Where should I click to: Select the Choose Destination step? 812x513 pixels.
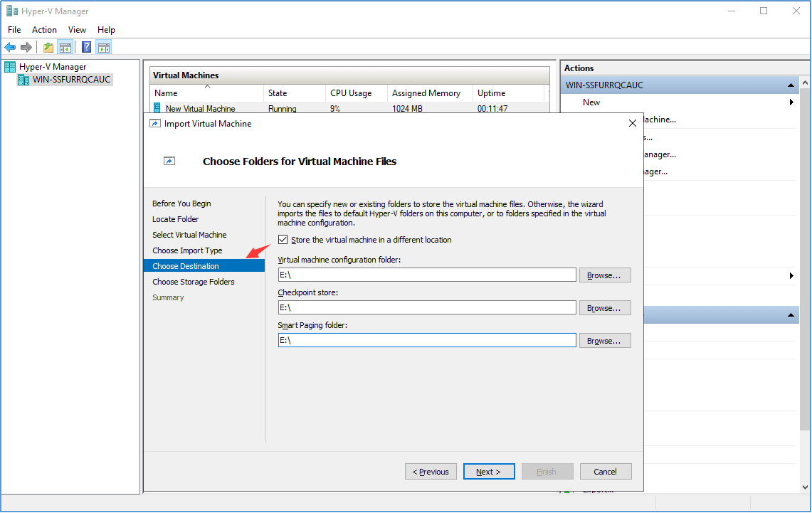tap(204, 266)
